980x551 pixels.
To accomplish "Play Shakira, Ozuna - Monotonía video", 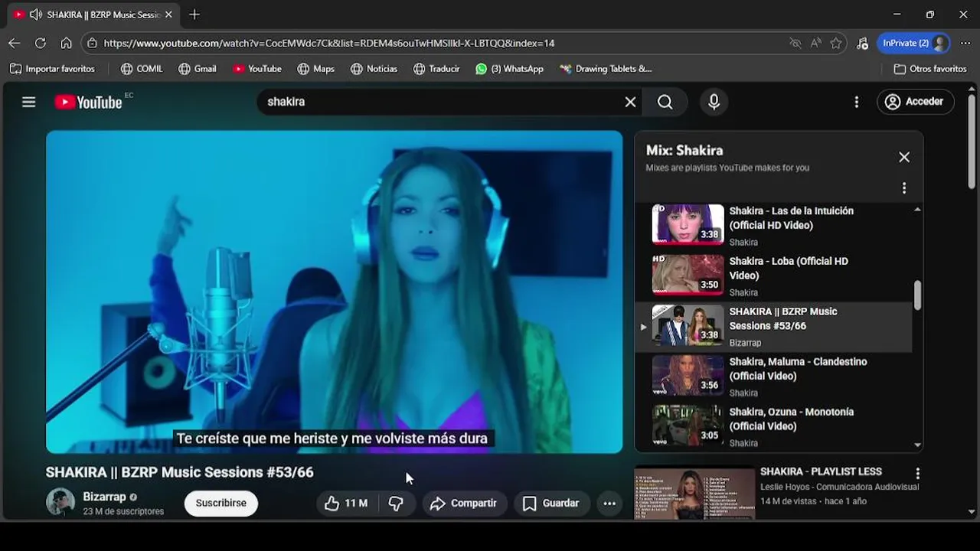I will coord(773,426).
